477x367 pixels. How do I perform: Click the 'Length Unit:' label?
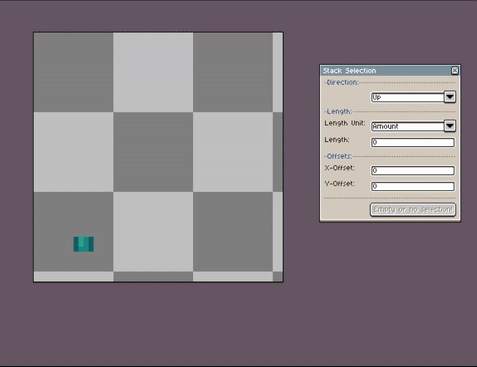point(345,123)
